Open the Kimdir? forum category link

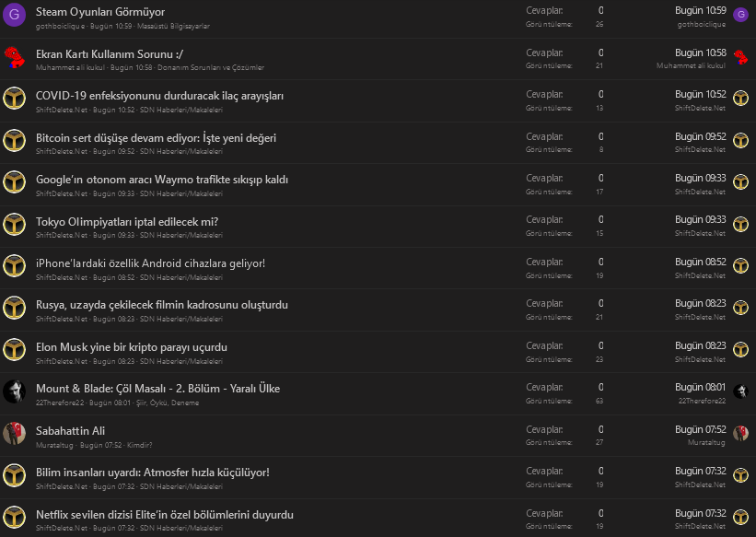pyautogui.click(x=140, y=444)
